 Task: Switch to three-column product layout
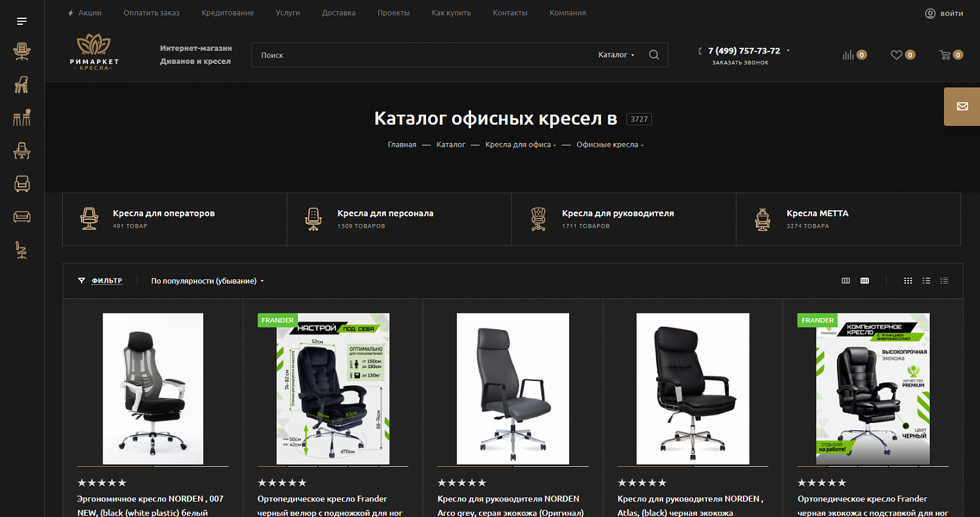tap(846, 281)
